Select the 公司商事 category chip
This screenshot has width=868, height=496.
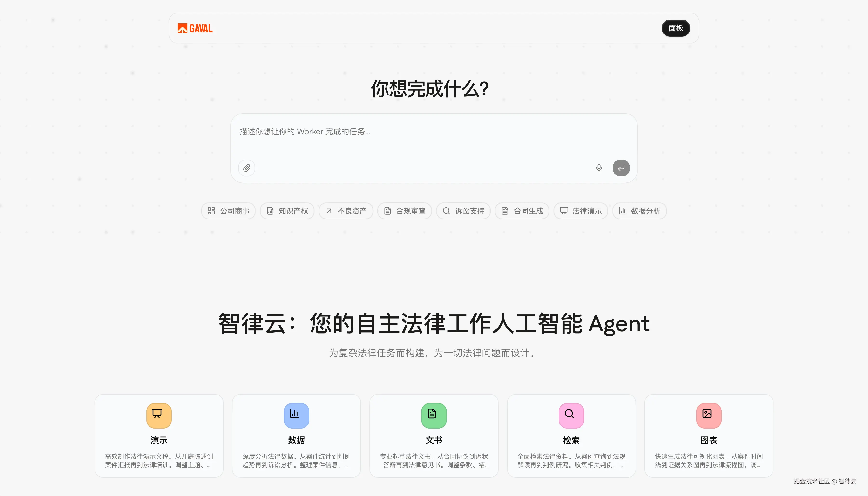coord(228,211)
